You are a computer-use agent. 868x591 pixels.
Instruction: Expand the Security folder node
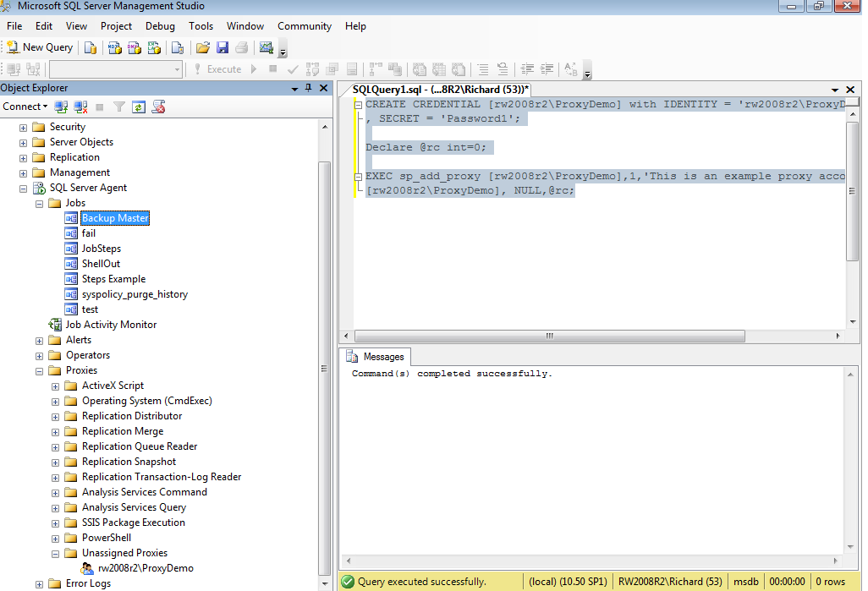point(24,127)
